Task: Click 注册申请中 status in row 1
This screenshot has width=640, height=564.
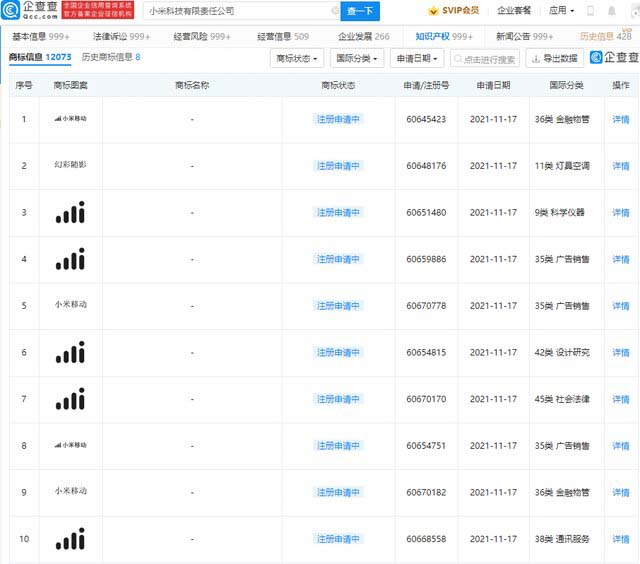Action: tap(338, 119)
